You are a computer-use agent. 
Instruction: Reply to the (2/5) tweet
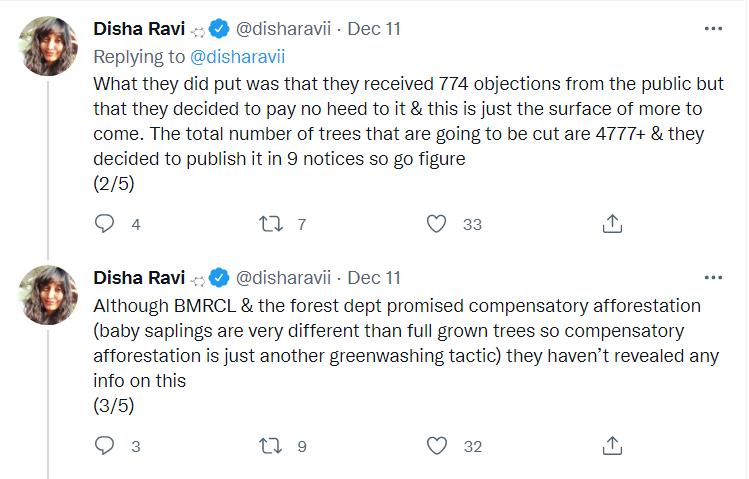(105, 225)
